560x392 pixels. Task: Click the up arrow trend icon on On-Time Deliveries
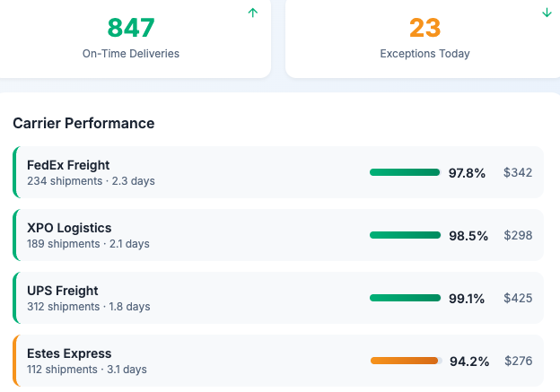point(253,13)
